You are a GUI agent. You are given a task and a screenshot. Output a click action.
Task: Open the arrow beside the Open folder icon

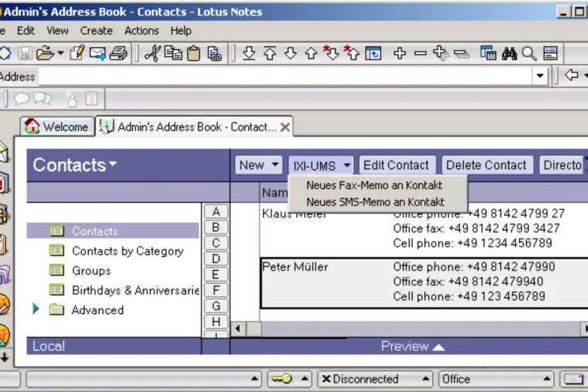point(60,53)
